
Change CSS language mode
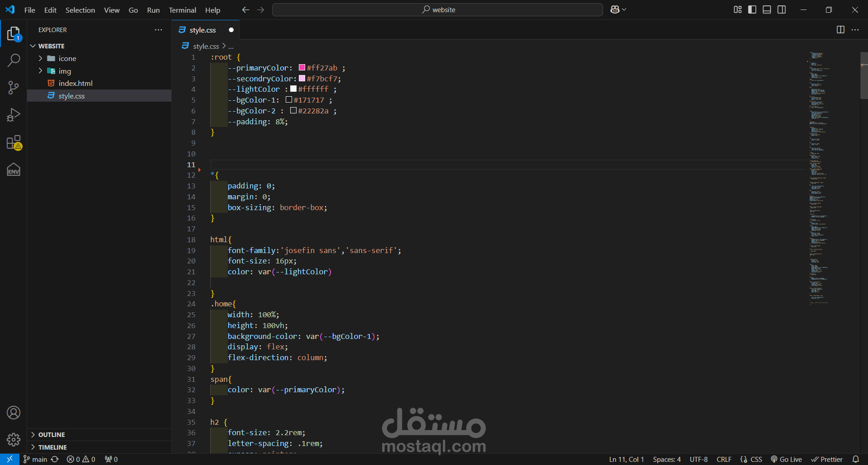coord(756,459)
